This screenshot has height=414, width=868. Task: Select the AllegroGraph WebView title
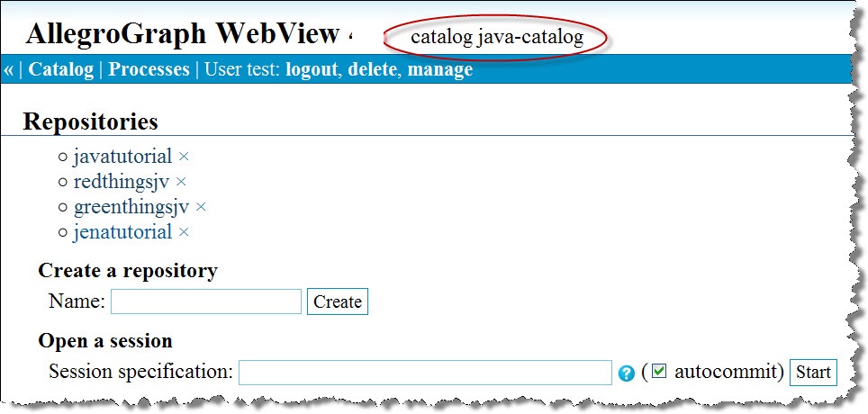[182, 34]
